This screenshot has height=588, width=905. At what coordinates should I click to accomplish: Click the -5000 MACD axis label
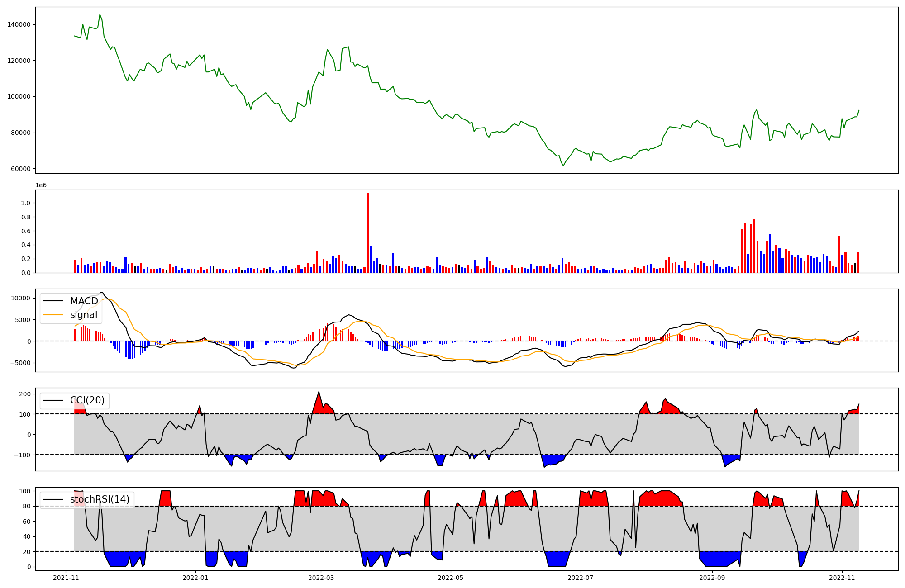(x=20, y=363)
